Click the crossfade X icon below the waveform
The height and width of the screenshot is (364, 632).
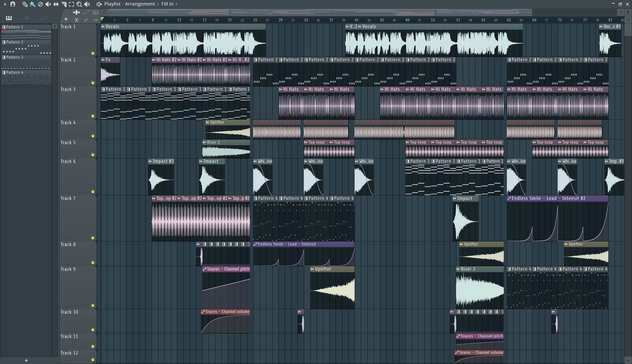coord(77,20)
